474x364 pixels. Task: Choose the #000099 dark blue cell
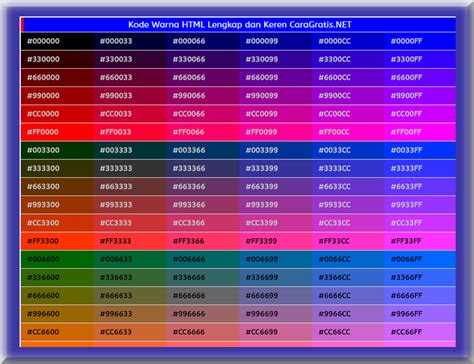[x=276, y=41]
